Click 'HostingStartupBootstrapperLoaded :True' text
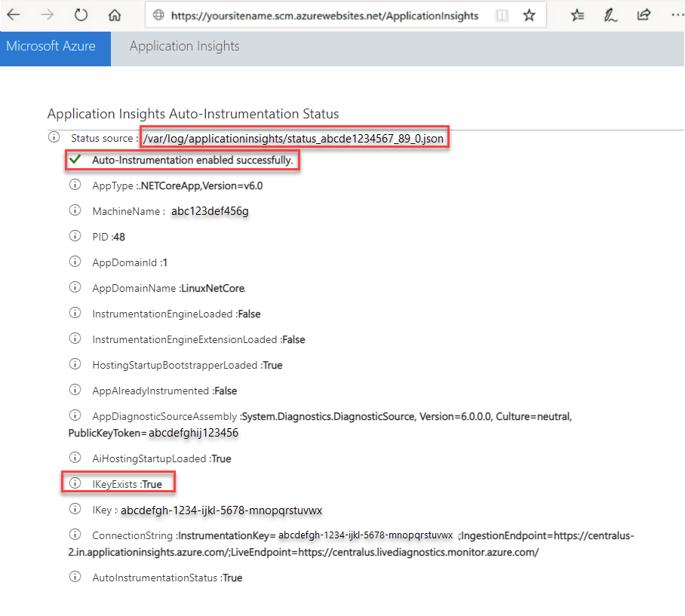685x616 pixels. tap(187, 366)
